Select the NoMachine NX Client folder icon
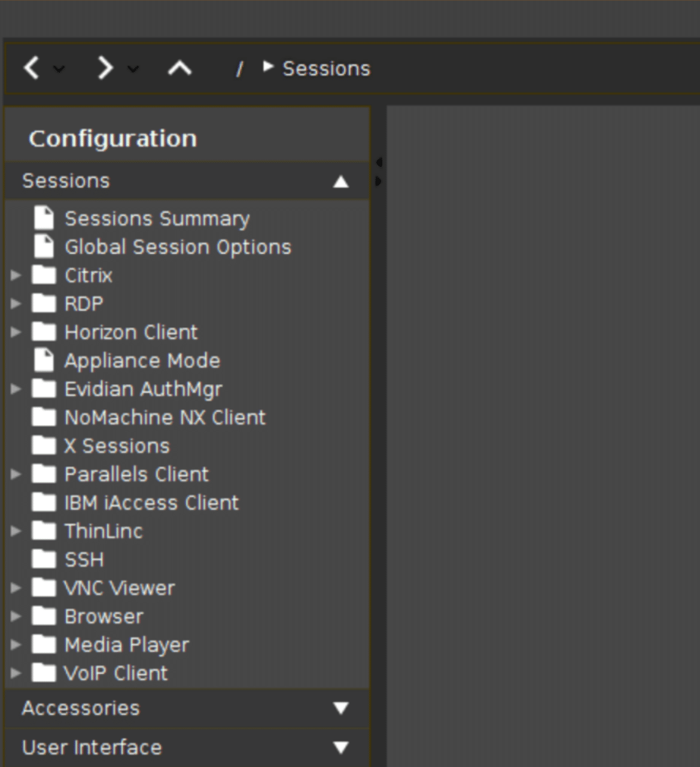Screen dimensions: 700x767 pyautogui.click(x=44, y=416)
